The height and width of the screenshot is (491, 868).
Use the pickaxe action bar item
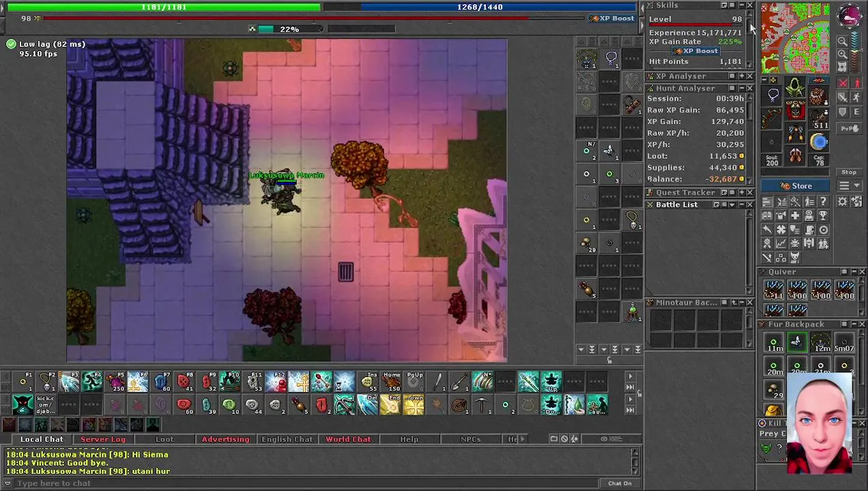click(482, 404)
